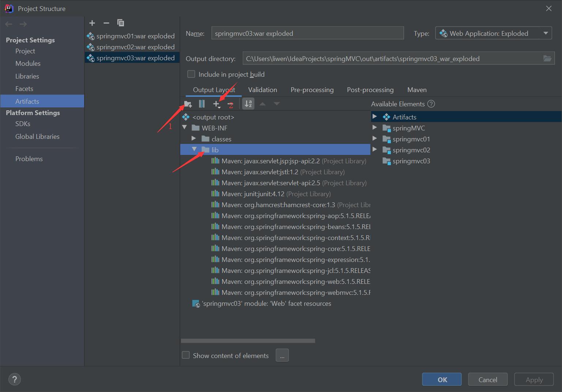Open Problems section in sidebar

(29, 159)
